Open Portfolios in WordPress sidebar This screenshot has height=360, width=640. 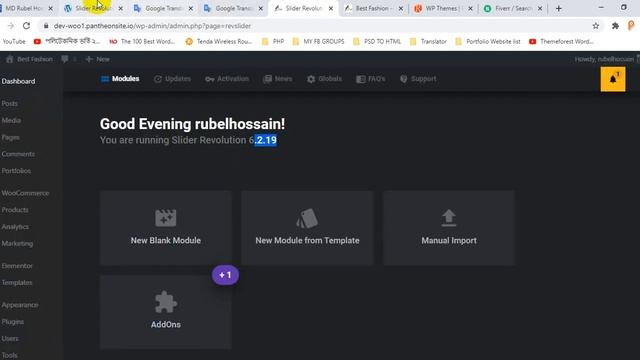pos(16,171)
